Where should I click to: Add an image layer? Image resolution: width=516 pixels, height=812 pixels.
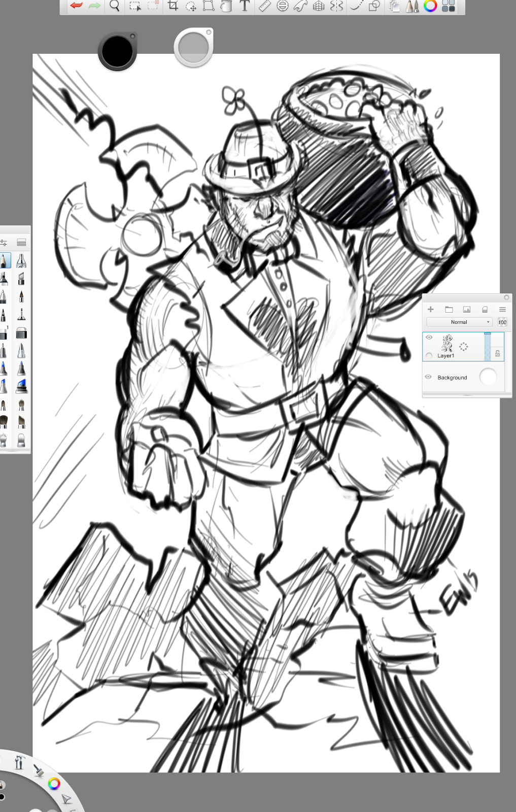pos(467,309)
